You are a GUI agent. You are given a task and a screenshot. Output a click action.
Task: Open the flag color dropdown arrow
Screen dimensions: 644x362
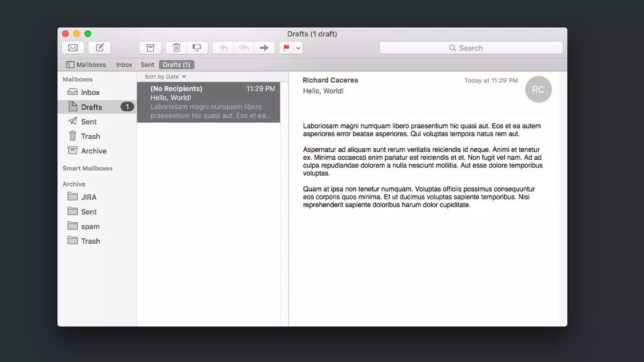pos(298,48)
